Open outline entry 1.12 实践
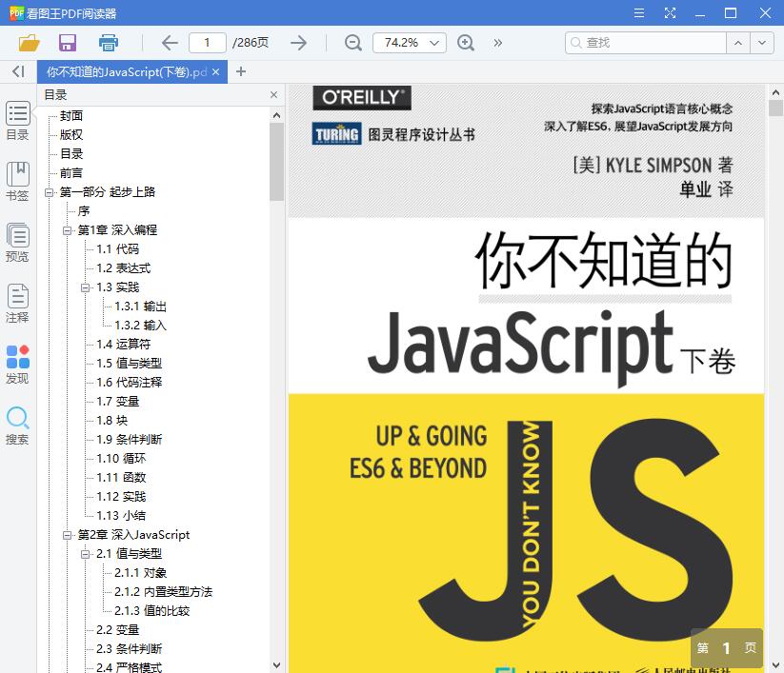The height and width of the screenshot is (673, 784). pyautogui.click(x=121, y=497)
